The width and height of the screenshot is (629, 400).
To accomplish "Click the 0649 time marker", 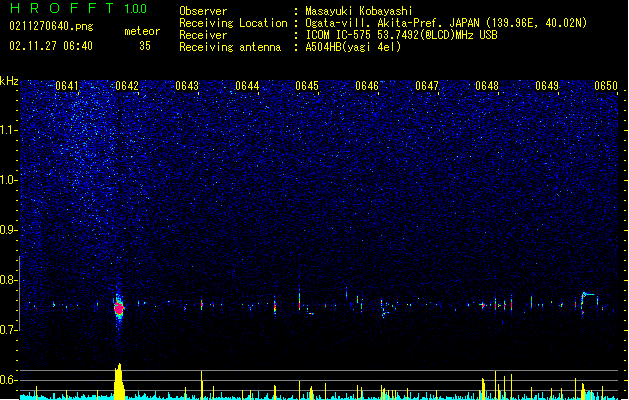I will pos(547,86).
